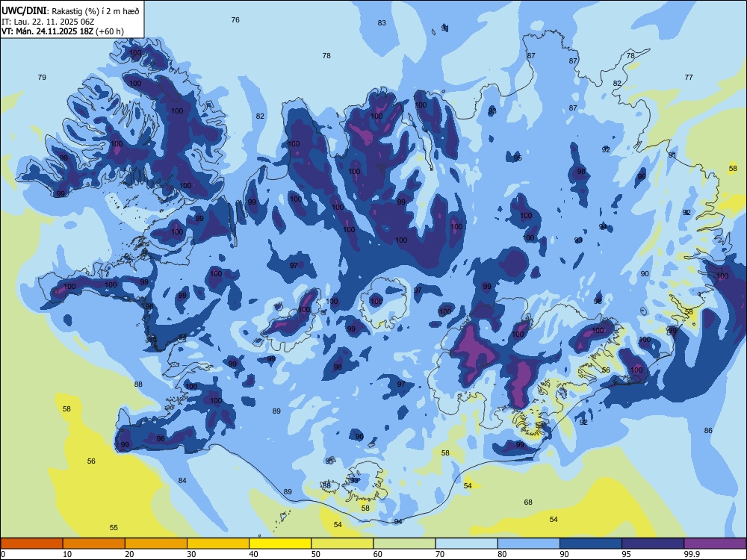Click the map value '68' off the south coast
This screenshot has height=560, width=747.
[x=528, y=502]
